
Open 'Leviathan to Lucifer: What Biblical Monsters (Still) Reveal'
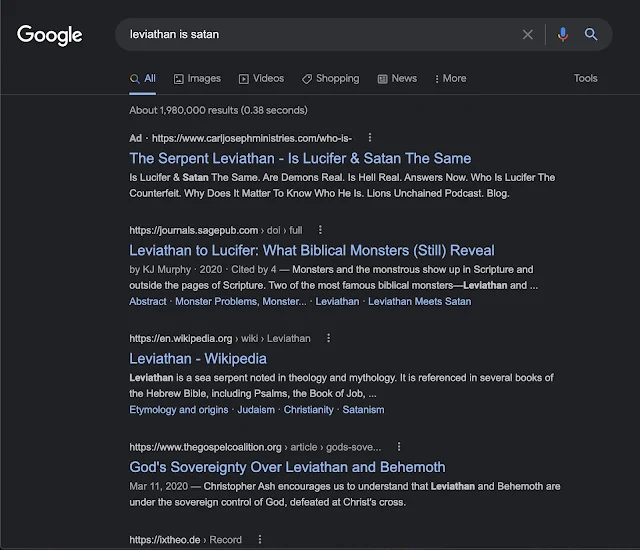tap(312, 250)
